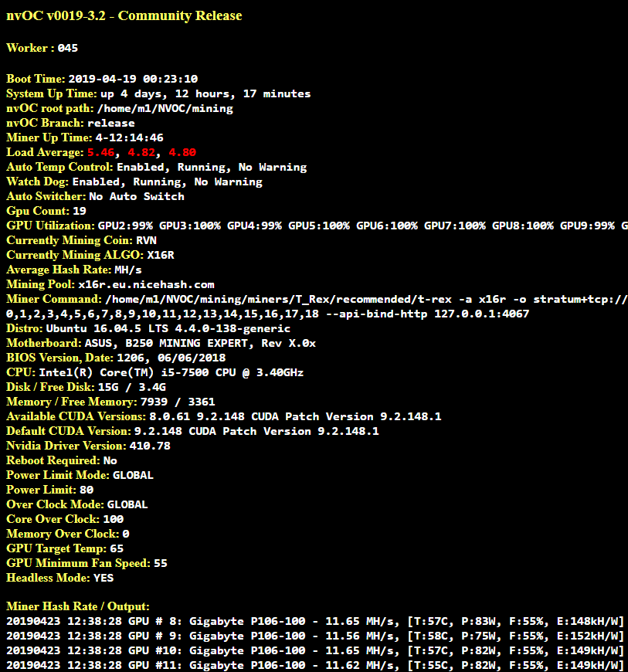Click the Core Over Clock value 100
628x672 pixels.
tap(114, 519)
